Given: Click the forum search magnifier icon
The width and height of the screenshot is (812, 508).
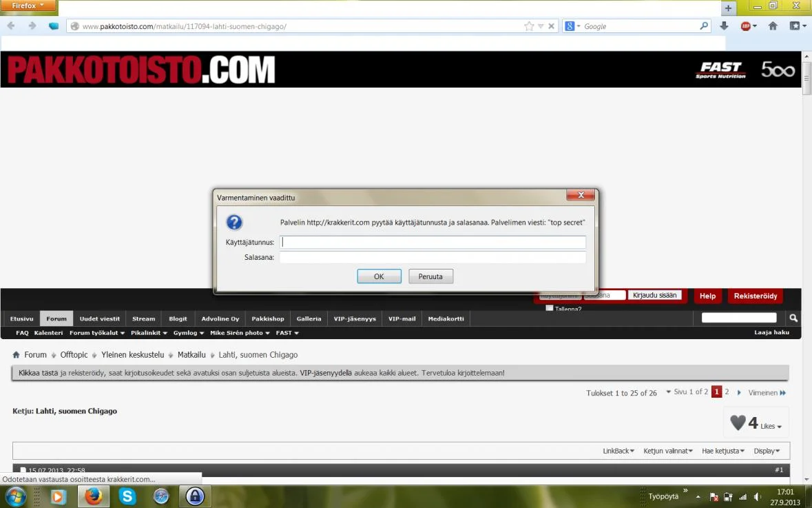Looking at the screenshot, I should (793, 318).
